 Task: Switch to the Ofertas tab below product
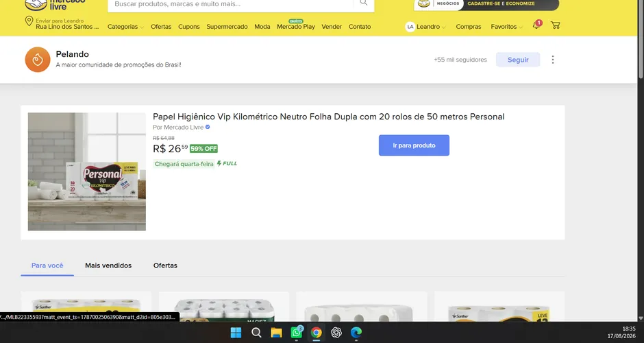pyautogui.click(x=165, y=265)
